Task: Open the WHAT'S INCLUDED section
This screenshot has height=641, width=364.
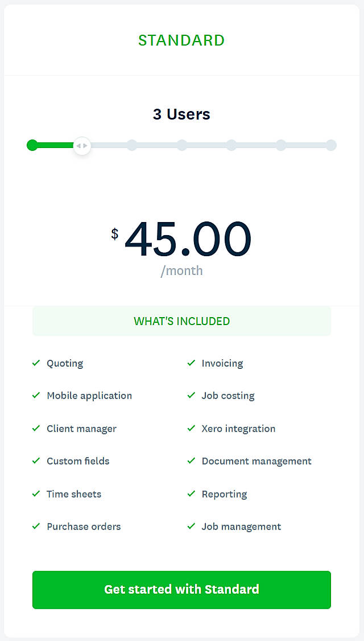Action: 181,321
